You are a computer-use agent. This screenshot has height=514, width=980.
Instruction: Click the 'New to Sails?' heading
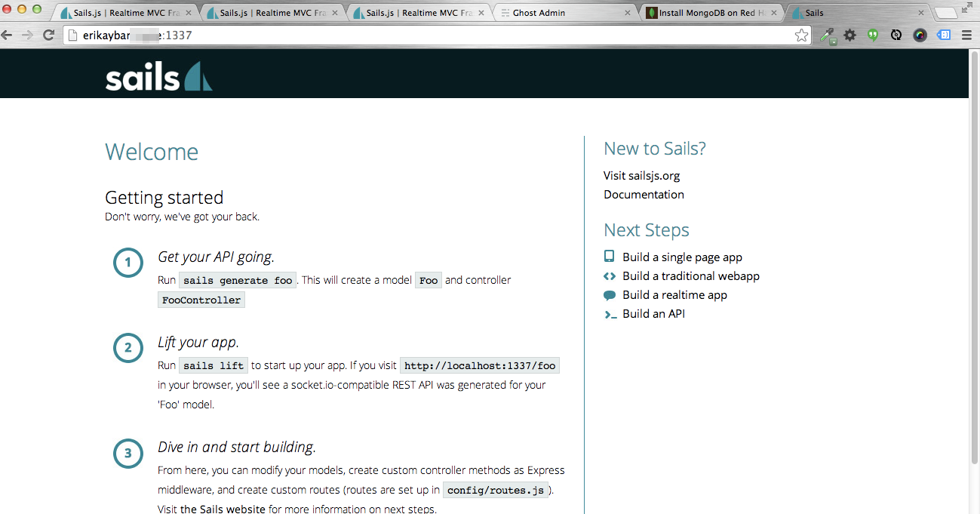tap(655, 149)
